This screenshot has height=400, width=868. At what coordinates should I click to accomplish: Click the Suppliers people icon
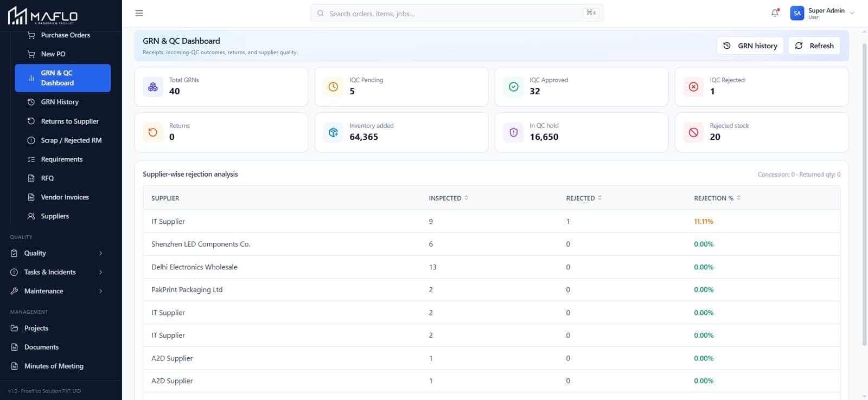(31, 216)
